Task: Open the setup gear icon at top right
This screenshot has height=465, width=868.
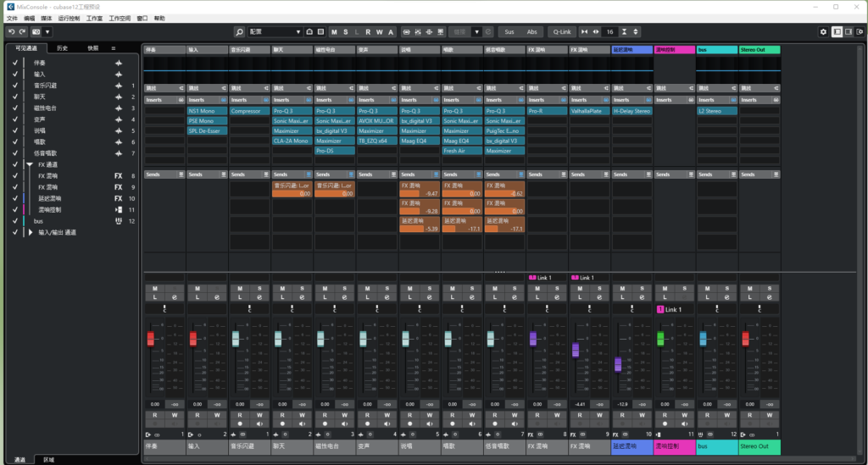Action: tap(823, 31)
